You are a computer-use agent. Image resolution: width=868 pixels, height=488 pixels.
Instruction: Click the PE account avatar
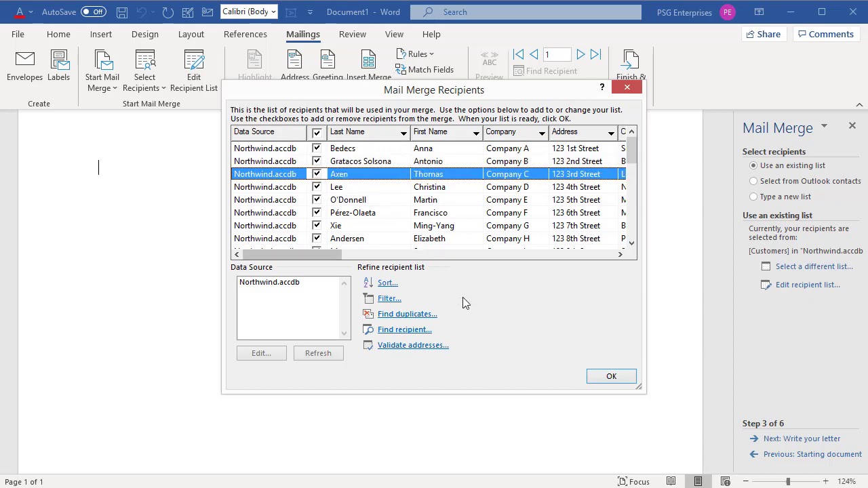(x=728, y=12)
